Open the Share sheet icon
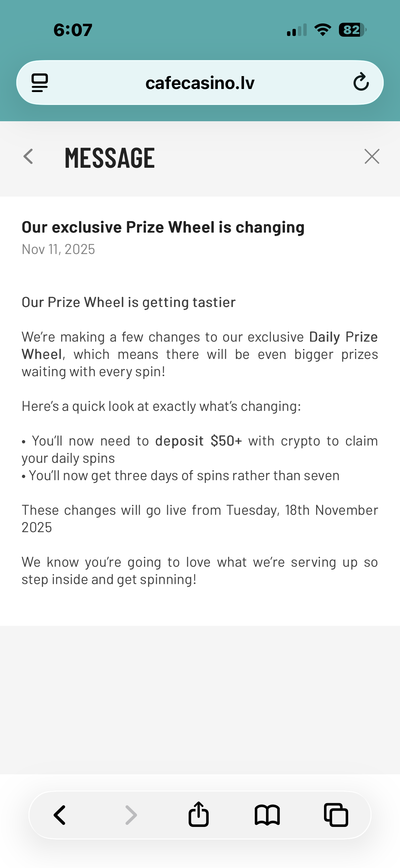 tap(198, 814)
